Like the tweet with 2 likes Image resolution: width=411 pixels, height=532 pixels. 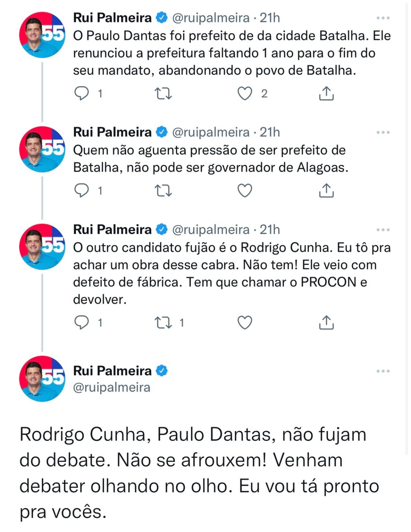[245, 94]
